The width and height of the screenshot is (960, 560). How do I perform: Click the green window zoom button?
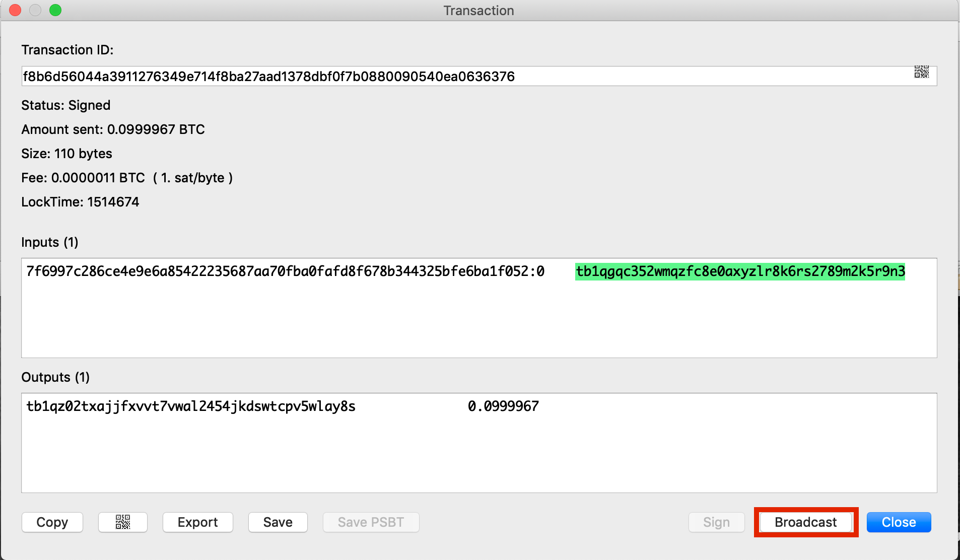(55, 10)
